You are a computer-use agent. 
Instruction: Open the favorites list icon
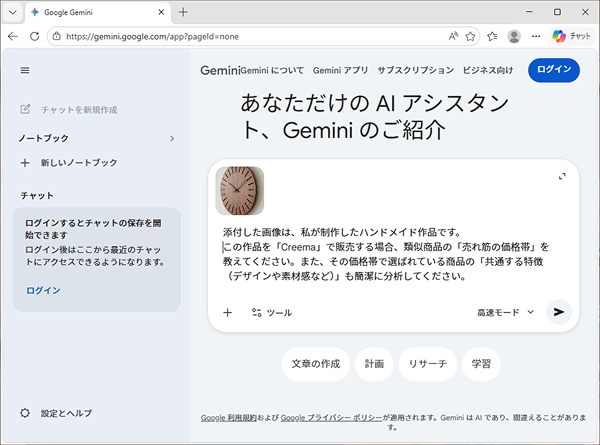tap(492, 36)
